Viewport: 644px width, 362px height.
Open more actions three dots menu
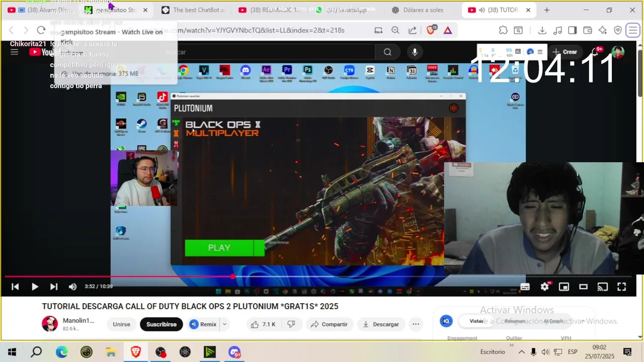point(416,324)
